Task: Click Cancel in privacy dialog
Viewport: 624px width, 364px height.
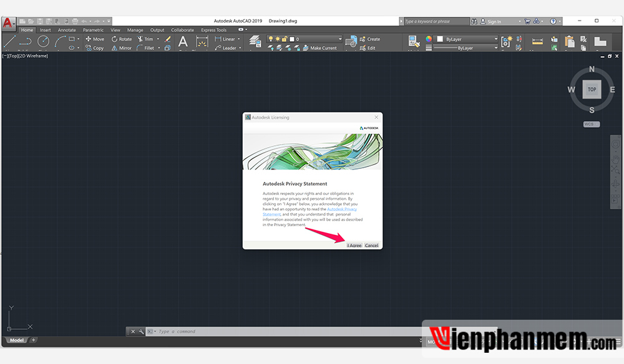Action: click(x=372, y=245)
